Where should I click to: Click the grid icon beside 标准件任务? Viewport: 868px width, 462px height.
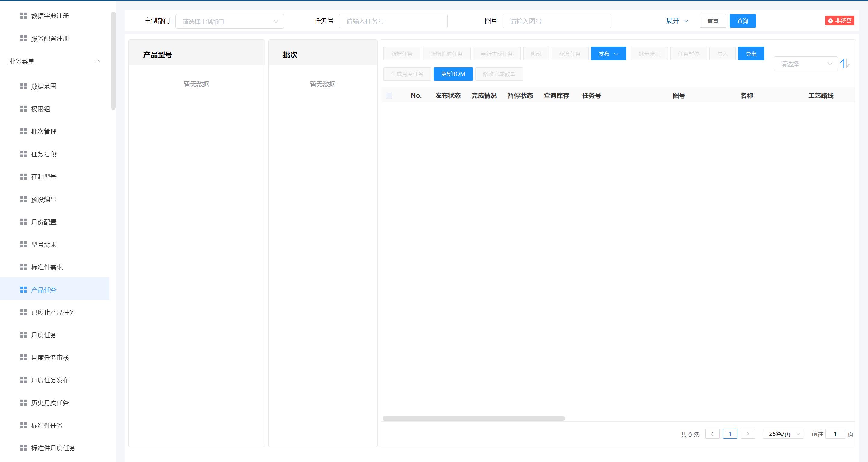coord(23,425)
